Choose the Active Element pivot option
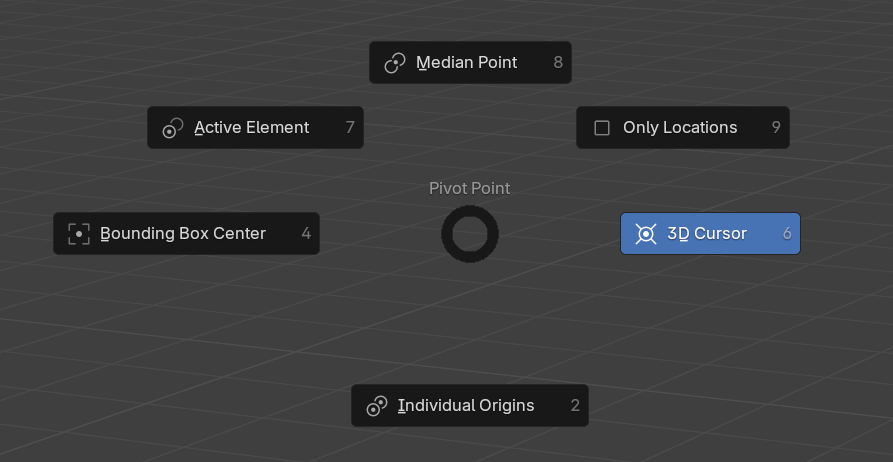 (x=252, y=128)
